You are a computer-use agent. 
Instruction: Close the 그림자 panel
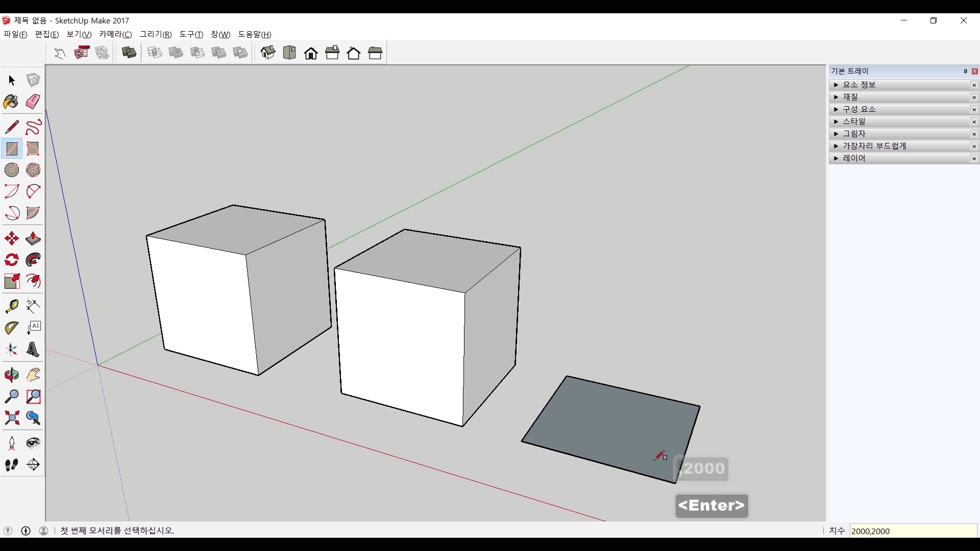click(x=974, y=134)
